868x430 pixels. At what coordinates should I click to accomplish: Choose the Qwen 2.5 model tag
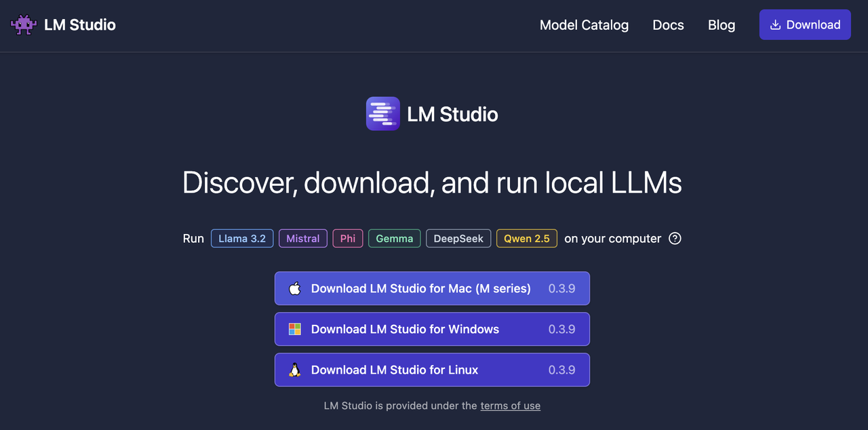[527, 238]
